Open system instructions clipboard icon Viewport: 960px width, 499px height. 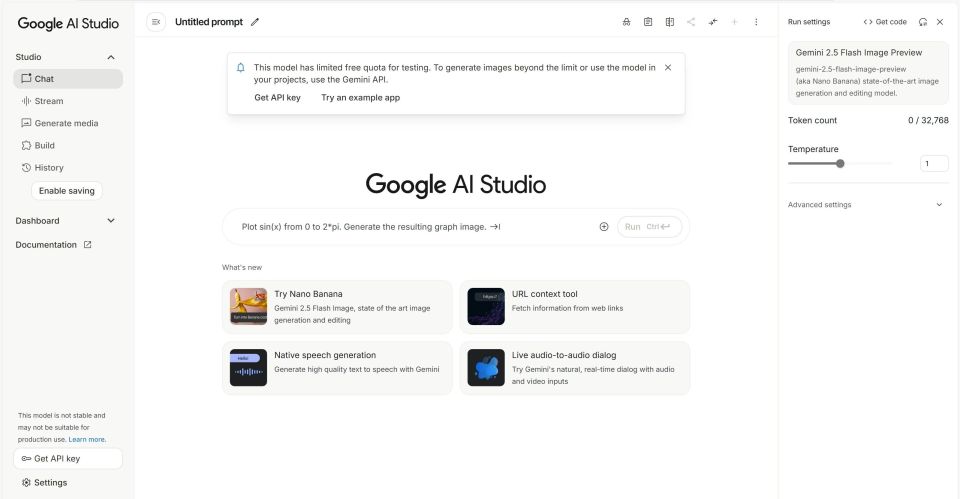click(648, 22)
